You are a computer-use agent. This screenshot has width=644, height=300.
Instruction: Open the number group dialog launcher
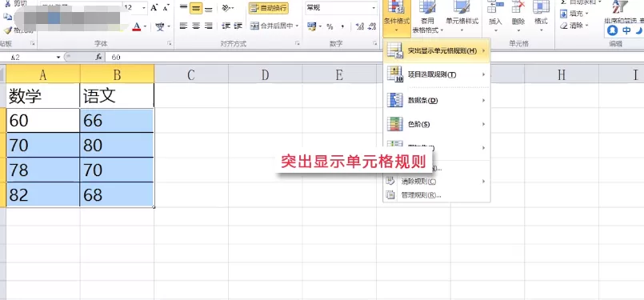point(374,43)
